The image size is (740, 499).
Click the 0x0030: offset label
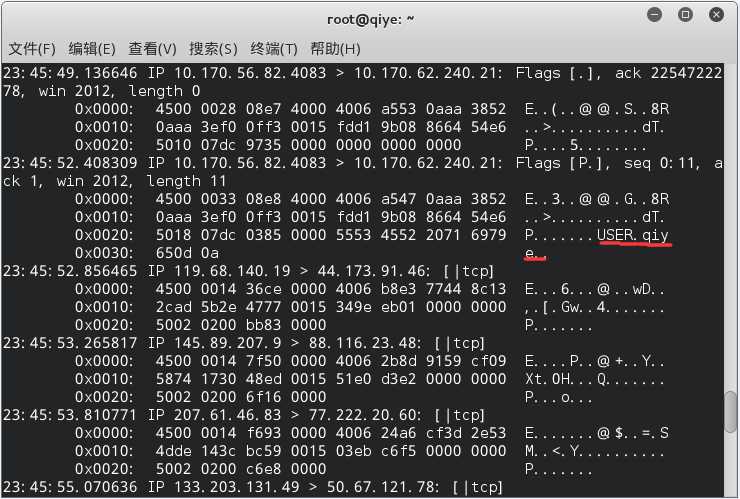point(104,253)
